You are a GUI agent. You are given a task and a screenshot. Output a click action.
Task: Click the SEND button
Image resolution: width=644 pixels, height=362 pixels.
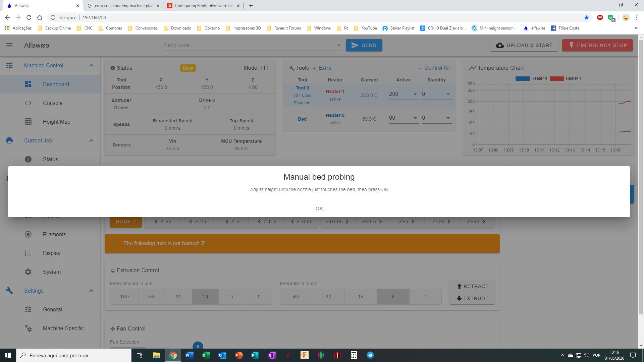364,45
